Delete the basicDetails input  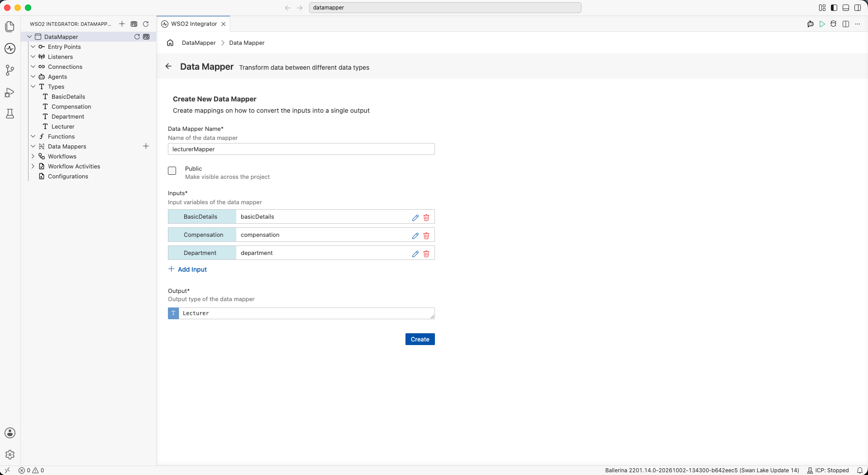426,217
